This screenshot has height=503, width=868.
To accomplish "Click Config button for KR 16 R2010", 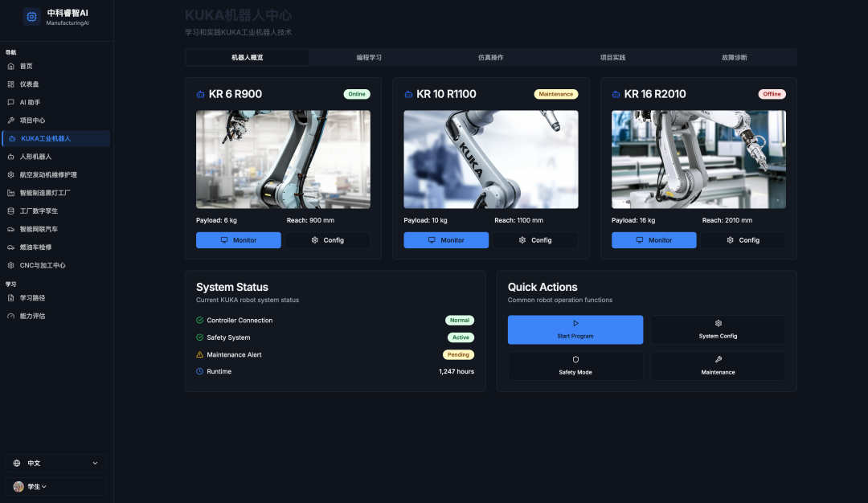I will click(743, 240).
